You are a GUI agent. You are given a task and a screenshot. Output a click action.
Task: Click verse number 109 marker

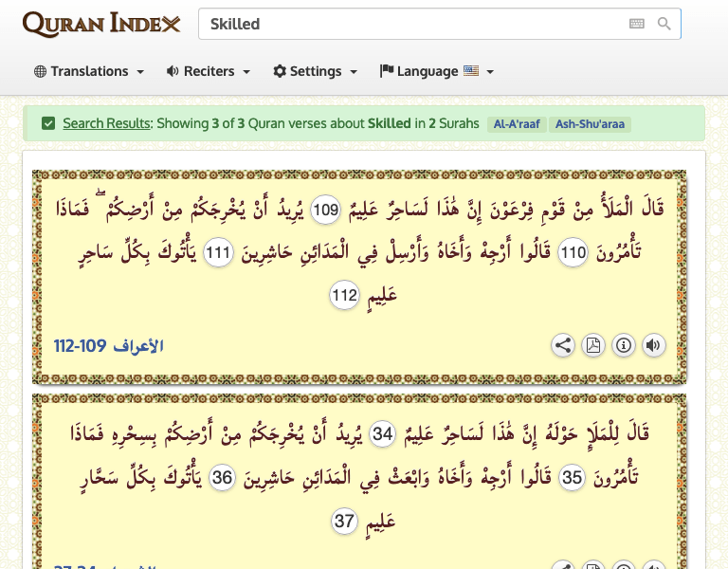click(x=325, y=210)
